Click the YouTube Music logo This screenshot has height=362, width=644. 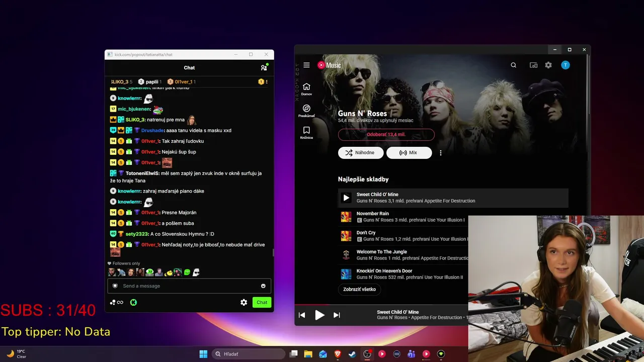(x=329, y=65)
